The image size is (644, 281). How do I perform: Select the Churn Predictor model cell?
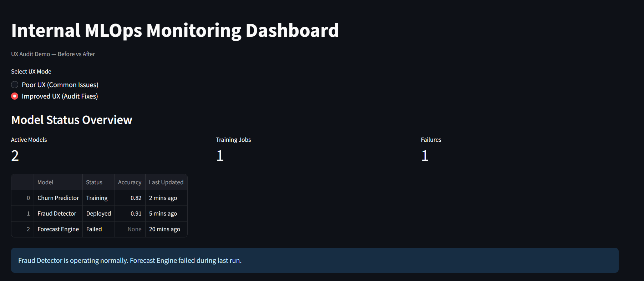pos(58,198)
